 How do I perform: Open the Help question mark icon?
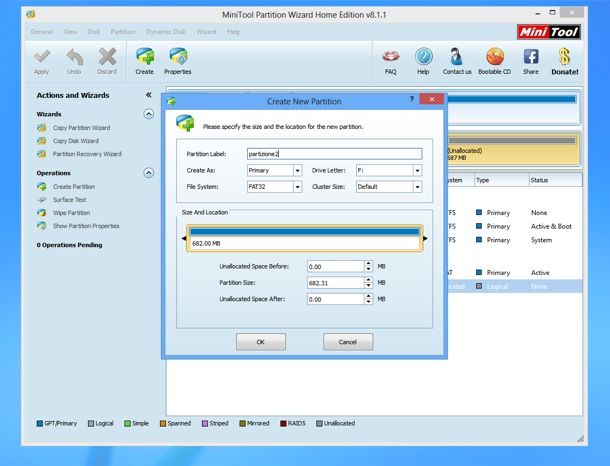pyautogui.click(x=423, y=57)
